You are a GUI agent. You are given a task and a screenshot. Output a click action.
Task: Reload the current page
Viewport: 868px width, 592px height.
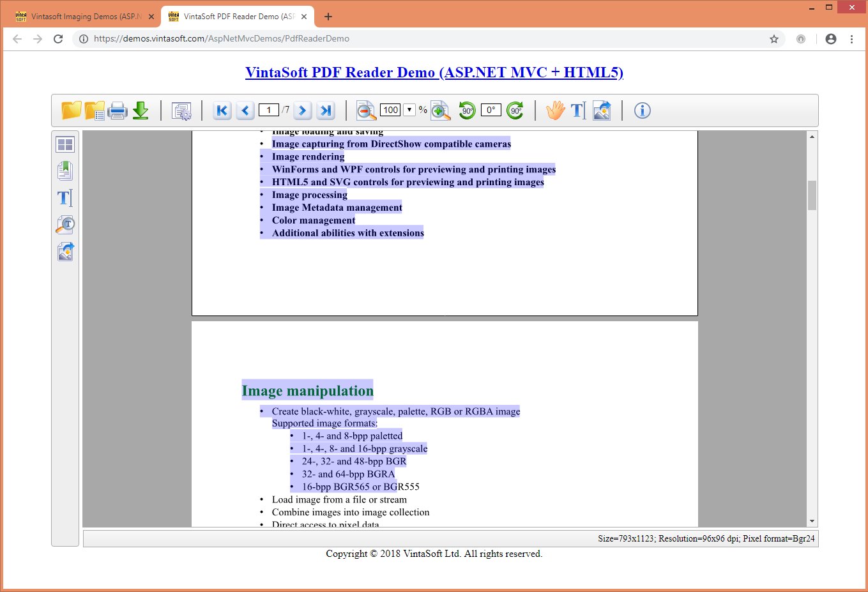click(x=58, y=39)
